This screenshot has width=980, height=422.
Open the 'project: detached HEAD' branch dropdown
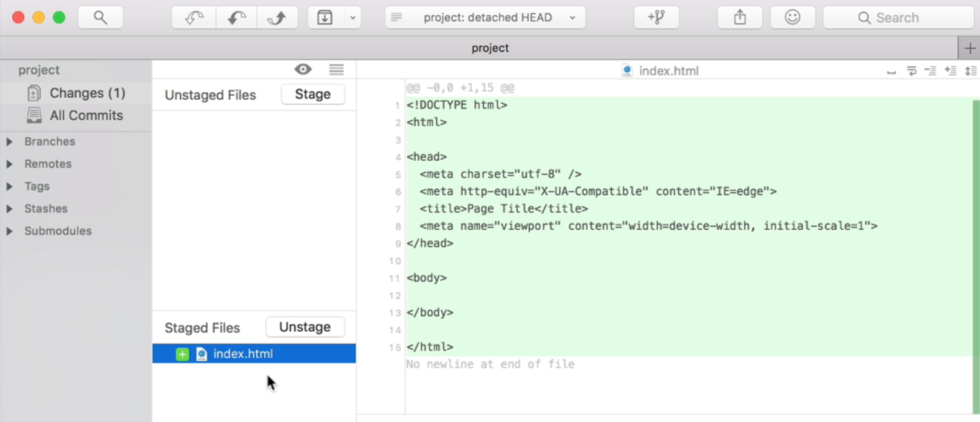click(x=485, y=18)
